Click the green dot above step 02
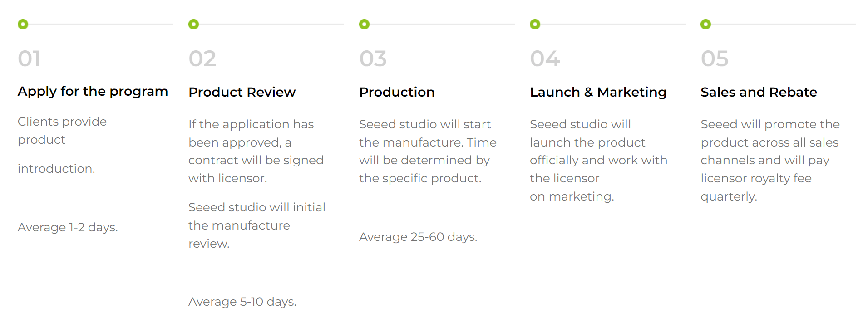The image size is (868, 323). [193, 24]
